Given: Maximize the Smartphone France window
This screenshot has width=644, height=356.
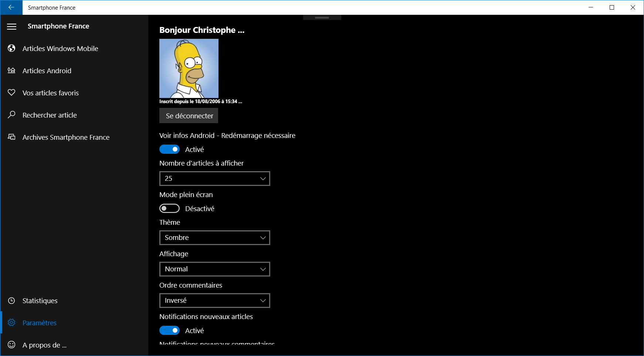Looking at the screenshot, I should 612,7.
